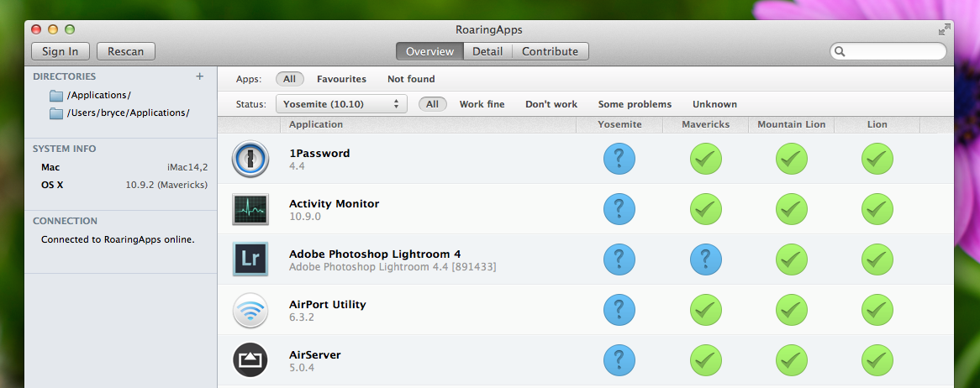980x388 pixels.
Task: Click AirServer's Mountain Lion checkmark icon
Action: [791, 360]
